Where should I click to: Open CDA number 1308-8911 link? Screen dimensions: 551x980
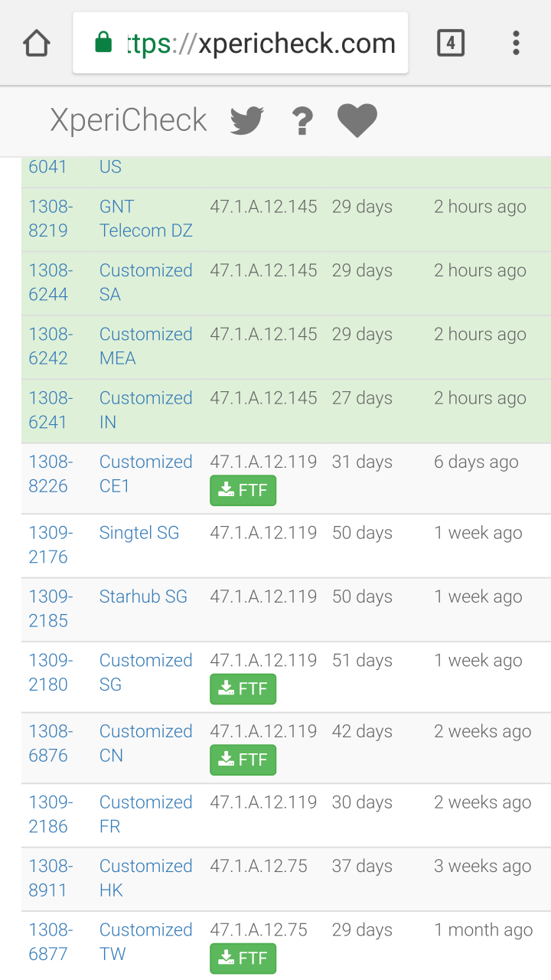(x=51, y=878)
